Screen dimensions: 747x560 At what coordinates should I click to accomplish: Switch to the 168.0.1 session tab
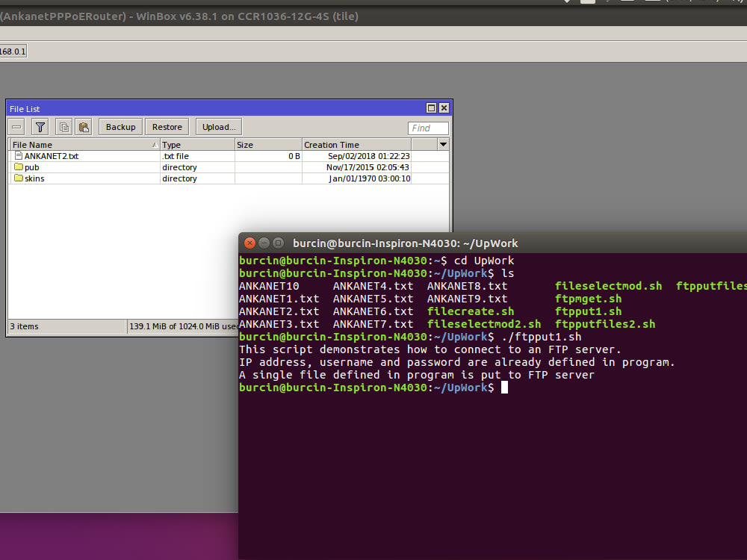coord(11,51)
